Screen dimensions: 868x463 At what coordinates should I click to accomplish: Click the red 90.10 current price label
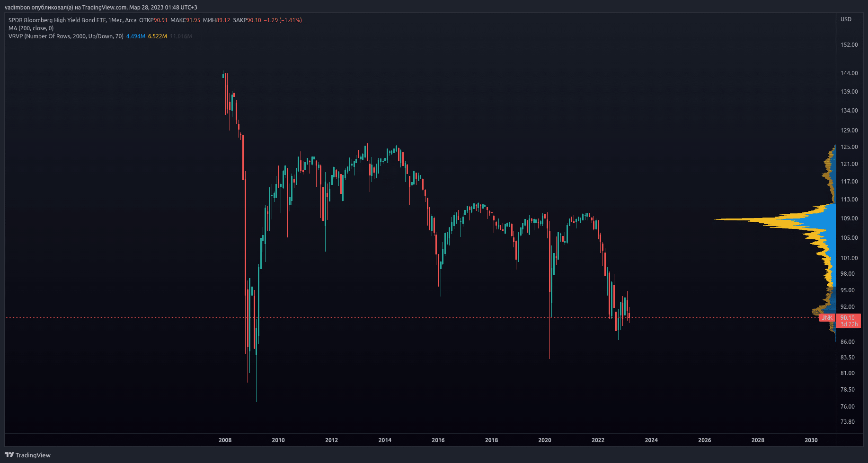point(848,318)
